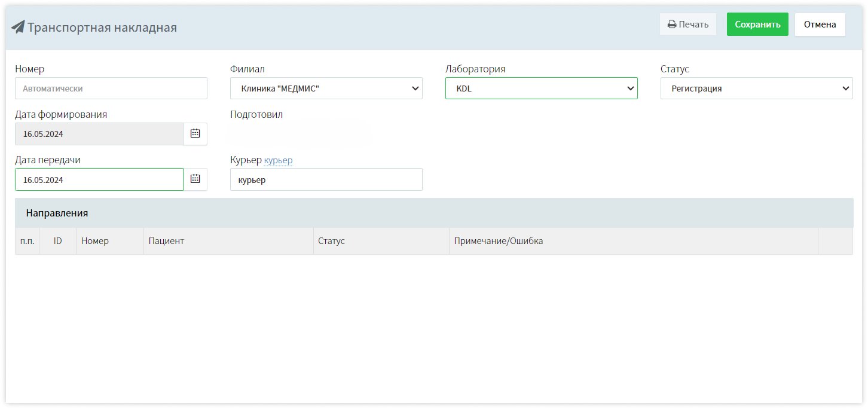
Task: Click the п.п. column header
Action: click(27, 241)
